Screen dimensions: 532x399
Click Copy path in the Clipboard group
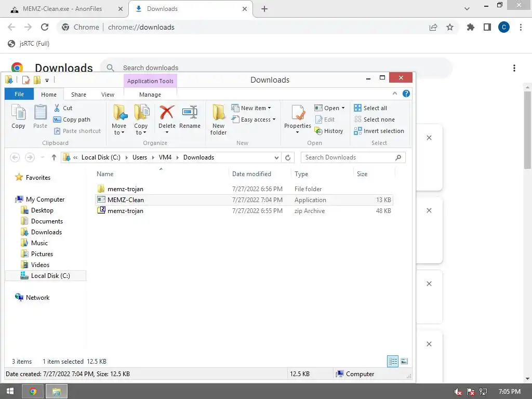[x=72, y=119]
